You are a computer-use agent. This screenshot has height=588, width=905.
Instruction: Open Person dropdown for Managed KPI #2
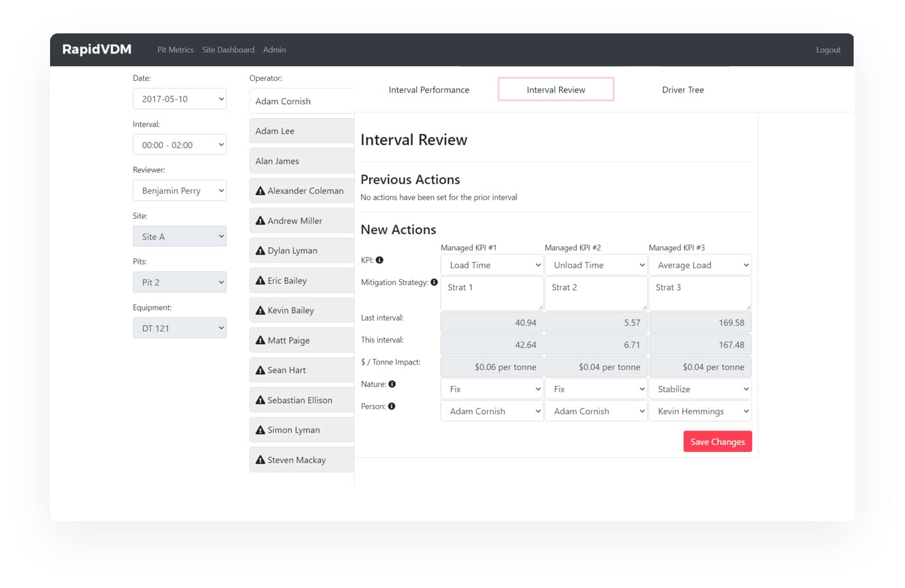tap(596, 411)
